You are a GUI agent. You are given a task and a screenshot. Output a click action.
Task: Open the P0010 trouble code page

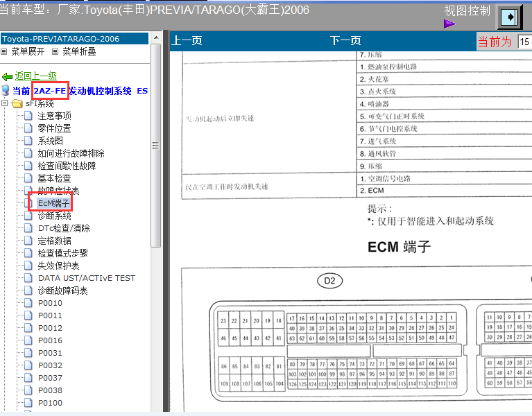click(50, 303)
